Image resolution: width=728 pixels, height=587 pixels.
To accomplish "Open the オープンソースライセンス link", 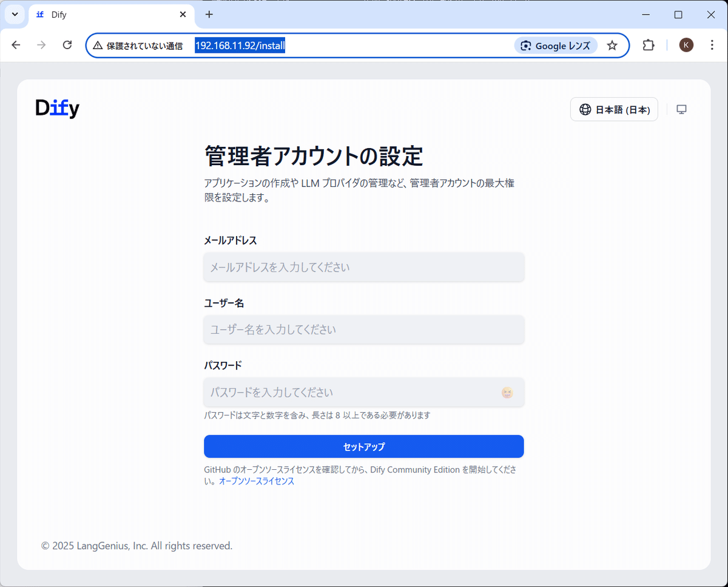I will click(x=256, y=481).
